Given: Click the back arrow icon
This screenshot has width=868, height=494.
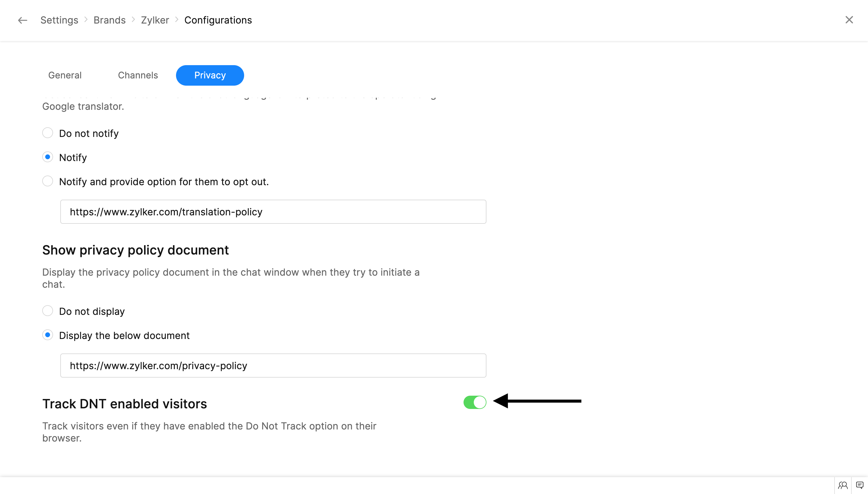Looking at the screenshot, I should (x=22, y=21).
